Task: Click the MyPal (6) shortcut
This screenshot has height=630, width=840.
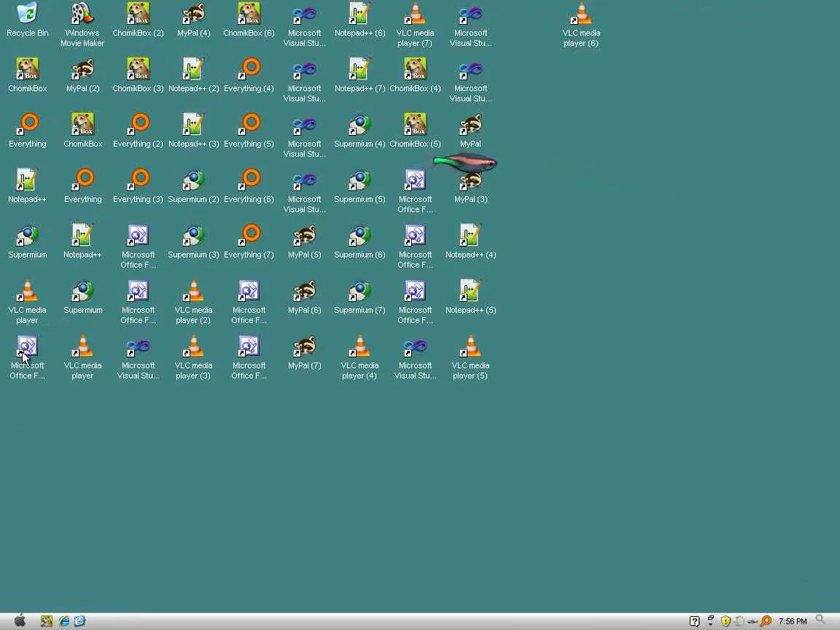Action: [304, 297]
